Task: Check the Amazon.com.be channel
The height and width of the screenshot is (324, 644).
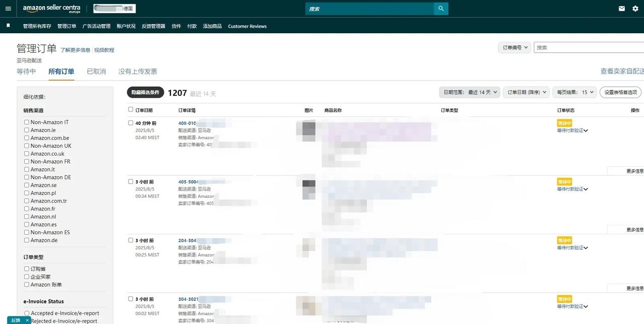Action: tap(27, 138)
